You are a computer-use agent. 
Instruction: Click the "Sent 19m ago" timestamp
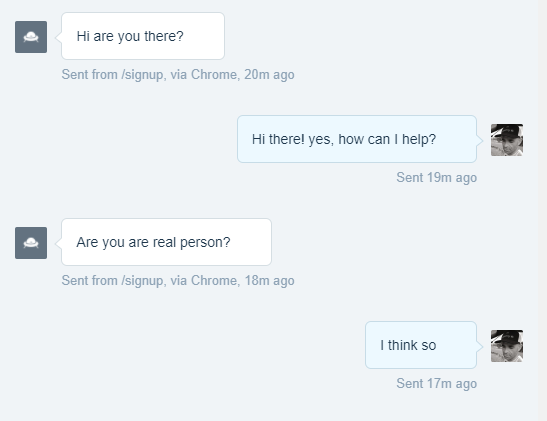[436, 178]
